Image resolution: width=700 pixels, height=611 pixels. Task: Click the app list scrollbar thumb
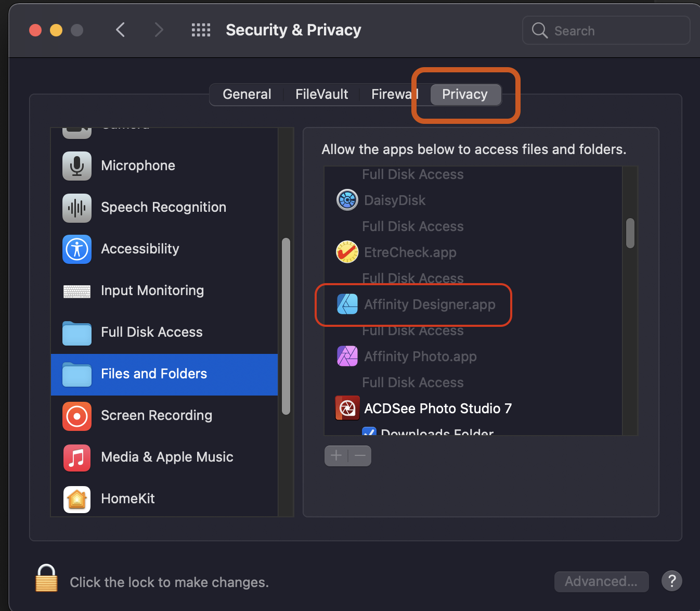click(x=630, y=233)
